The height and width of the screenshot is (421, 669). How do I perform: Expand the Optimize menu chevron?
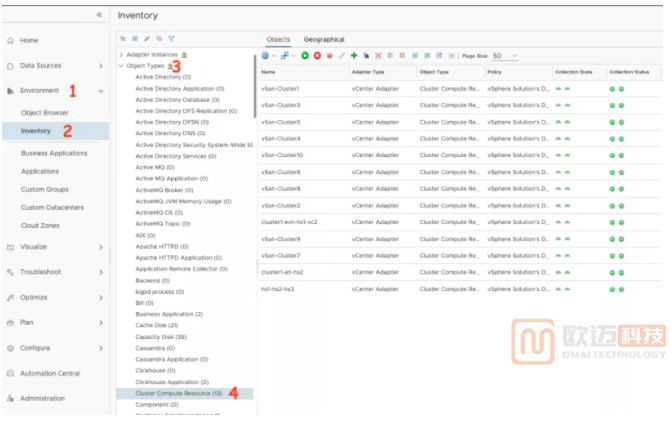tap(101, 298)
